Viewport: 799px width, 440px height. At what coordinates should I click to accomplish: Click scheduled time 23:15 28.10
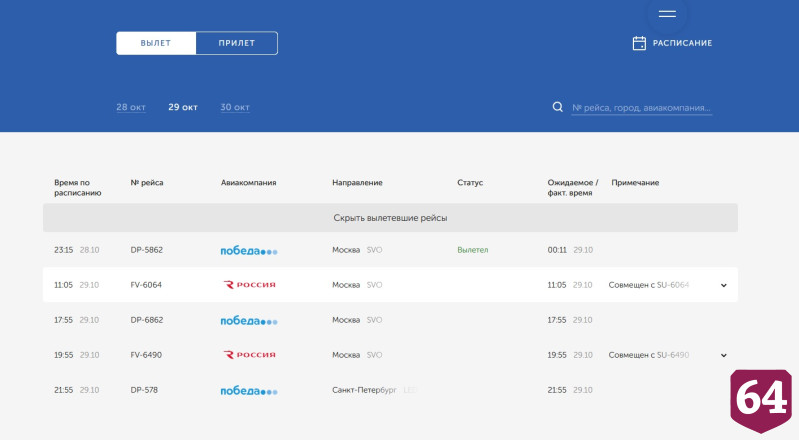click(x=76, y=250)
